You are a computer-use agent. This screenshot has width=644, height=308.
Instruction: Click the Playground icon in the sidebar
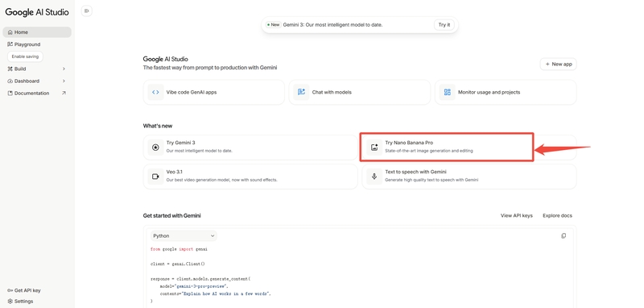point(10,44)
